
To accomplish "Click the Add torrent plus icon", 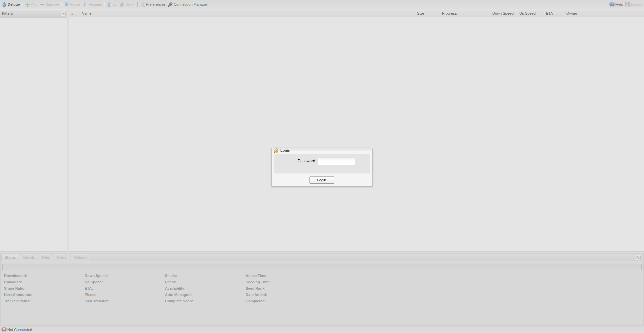I will 28,4.
